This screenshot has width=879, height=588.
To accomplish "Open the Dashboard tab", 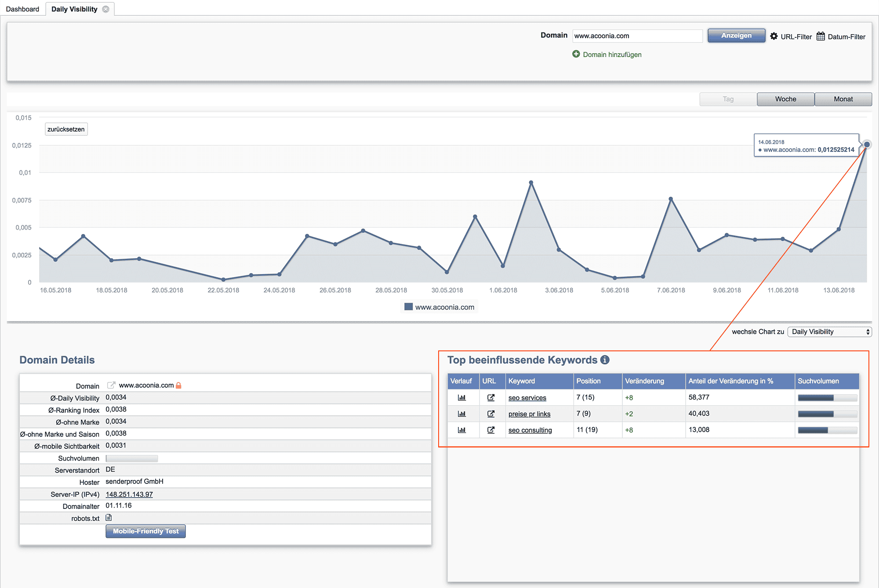I will (x=22, y=9).
